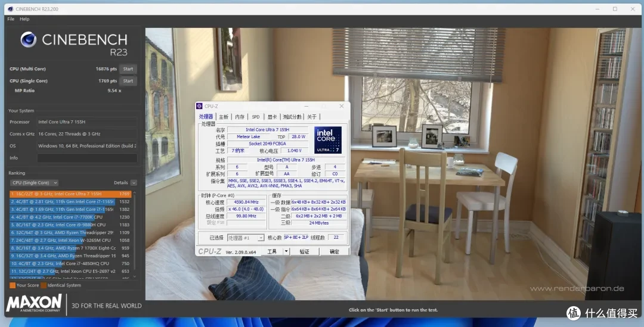
Task: Click the 16 Cores, 22 Threads @ 3 GHz field
Action: pos(87,134)
